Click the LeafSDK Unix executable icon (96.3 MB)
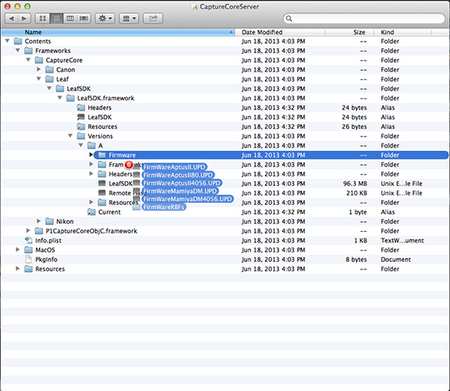Viewport: 450px width, 391px height. [x=102, y=183]
